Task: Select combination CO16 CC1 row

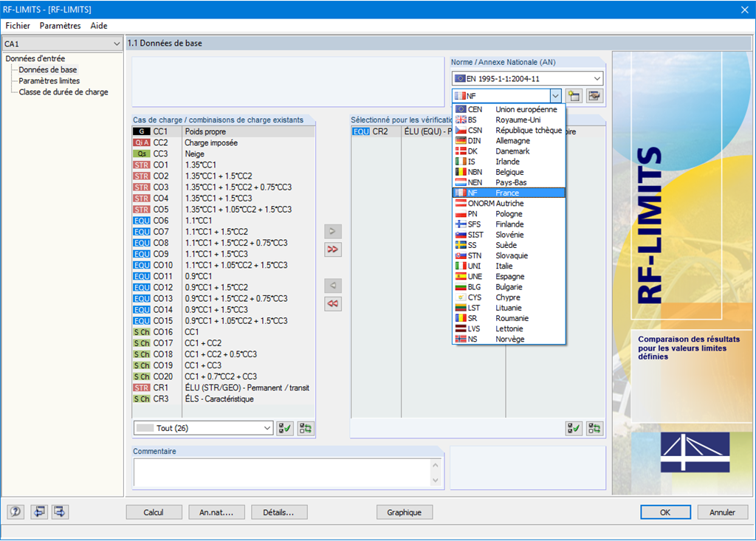Action: click(224, 331)
